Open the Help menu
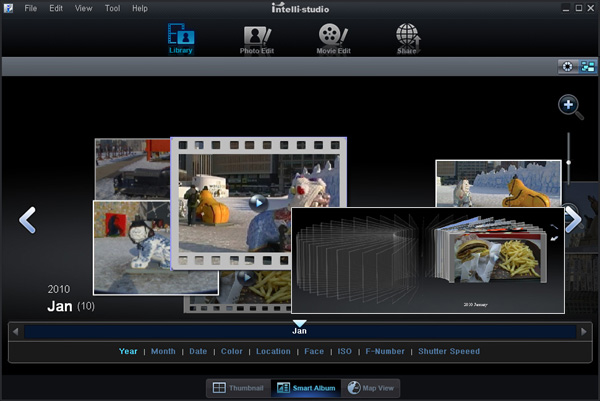 140,8
